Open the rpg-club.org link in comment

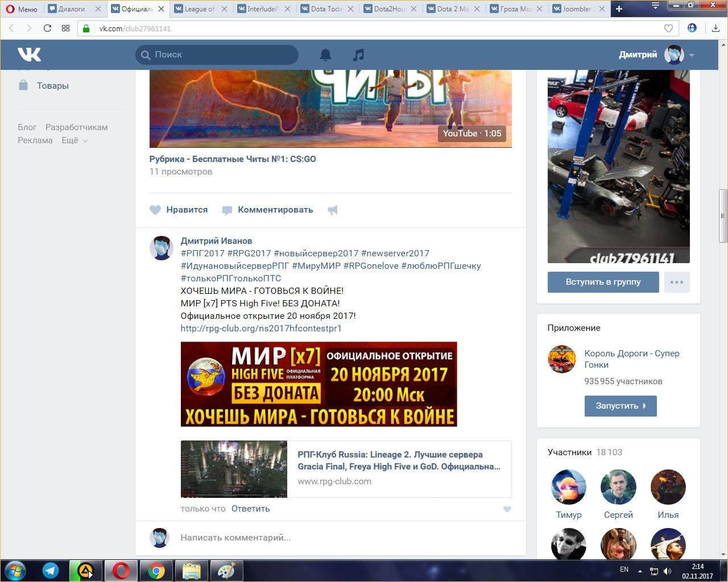[x=261, y=329]
